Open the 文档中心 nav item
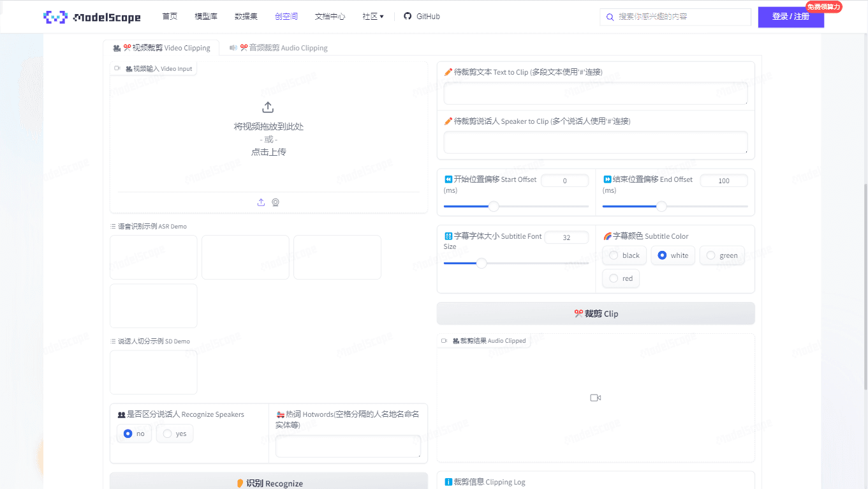The image size is (868, 489). coord(330,17)
